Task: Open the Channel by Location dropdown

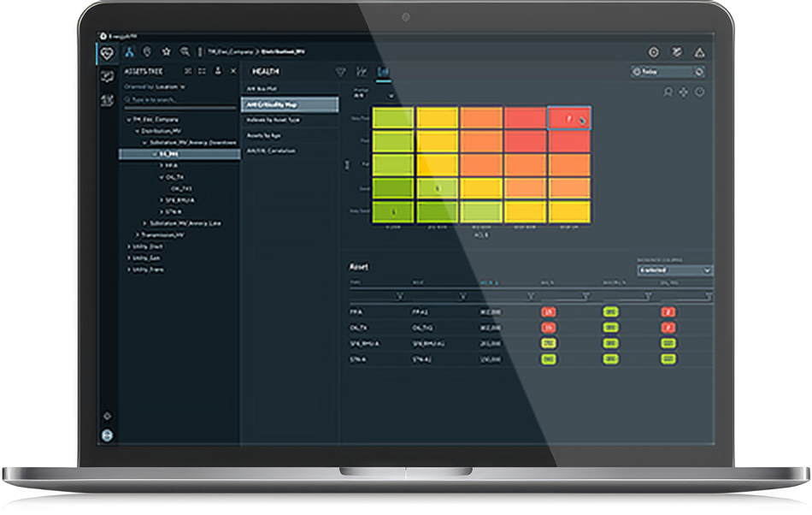Action: coord(155,86)
